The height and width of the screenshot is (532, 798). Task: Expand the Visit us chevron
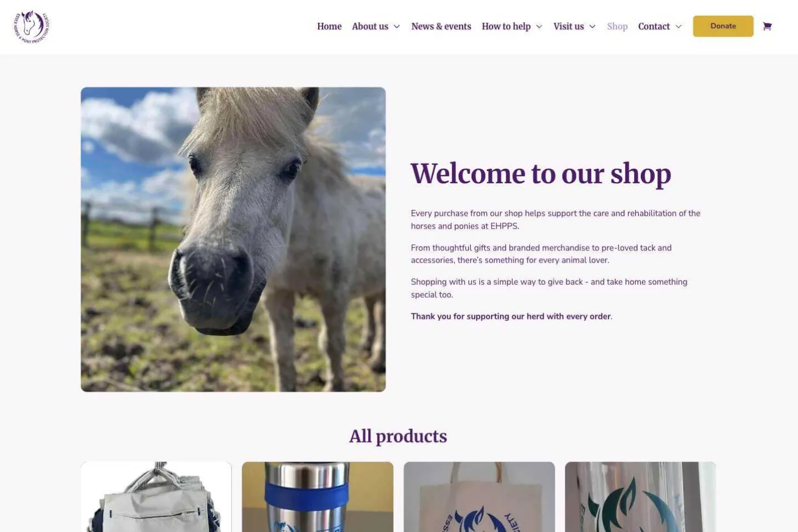pos(592,27)
